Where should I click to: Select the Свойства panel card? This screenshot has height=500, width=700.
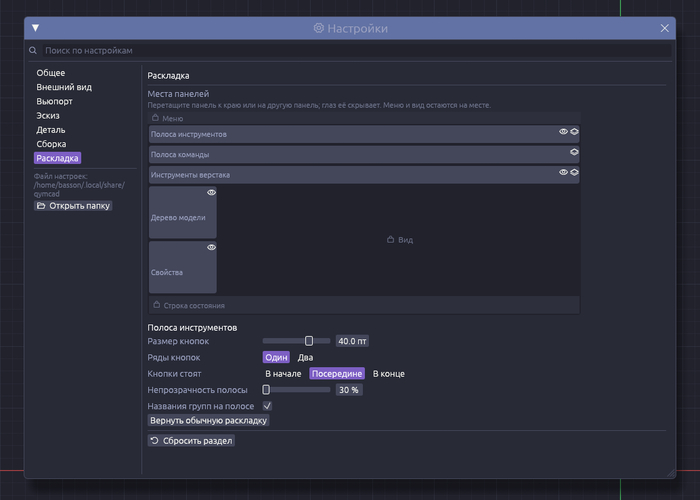183,267
